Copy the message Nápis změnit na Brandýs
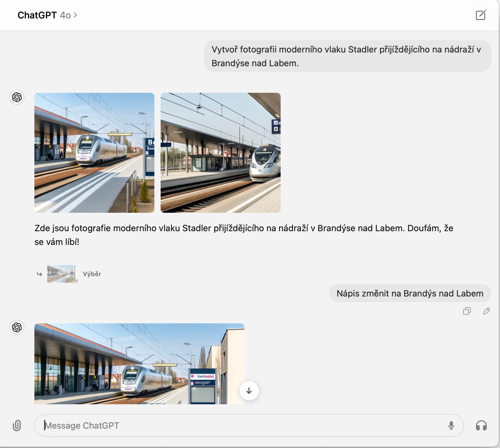 pos(467,311)
